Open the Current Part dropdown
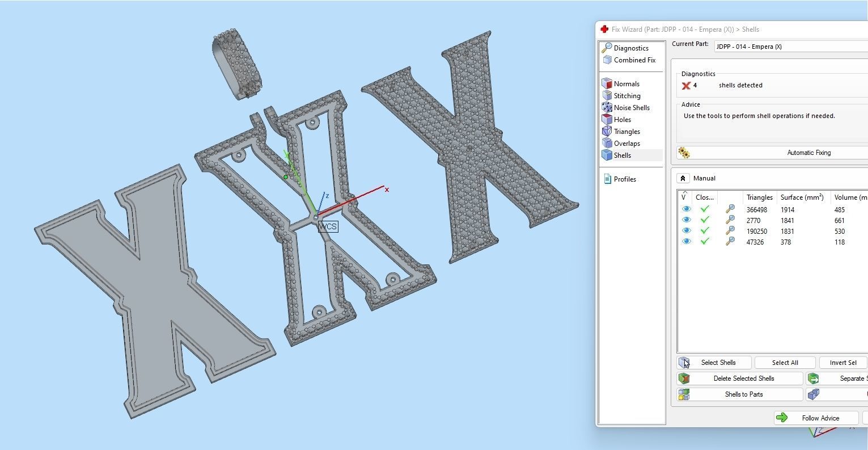Screen dimensions: 868x450 pyautogui.click(x=790, y=47)
